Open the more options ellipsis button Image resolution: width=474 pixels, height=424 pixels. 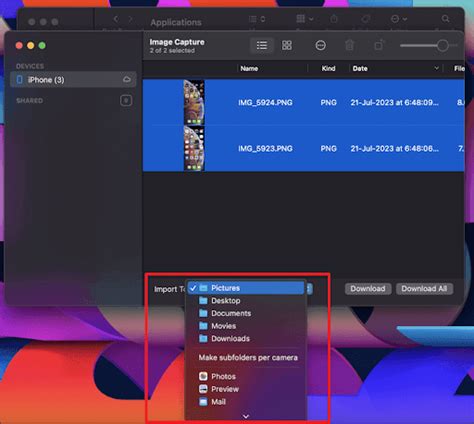click(x=320, y=45)
